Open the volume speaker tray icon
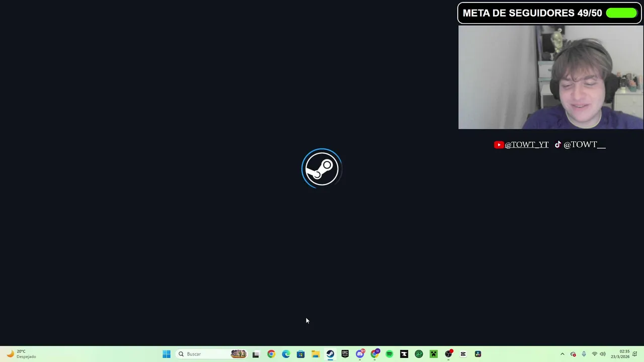 point(603,354)
